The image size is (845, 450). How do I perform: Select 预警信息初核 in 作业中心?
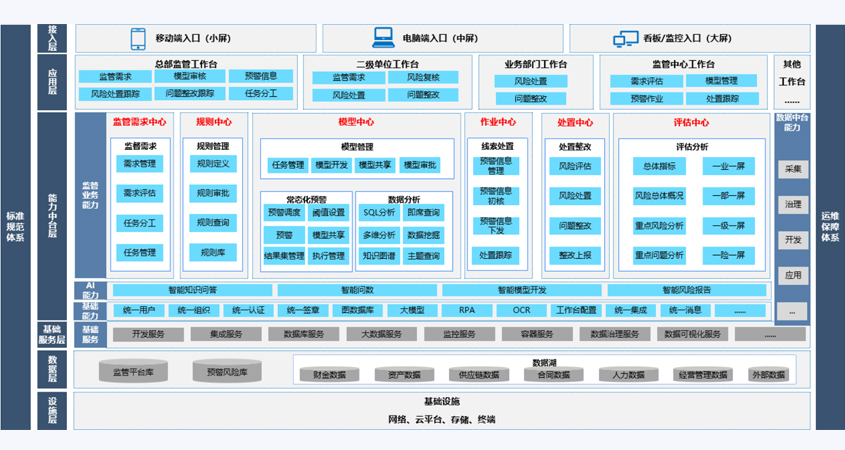(x=496, y=196)
